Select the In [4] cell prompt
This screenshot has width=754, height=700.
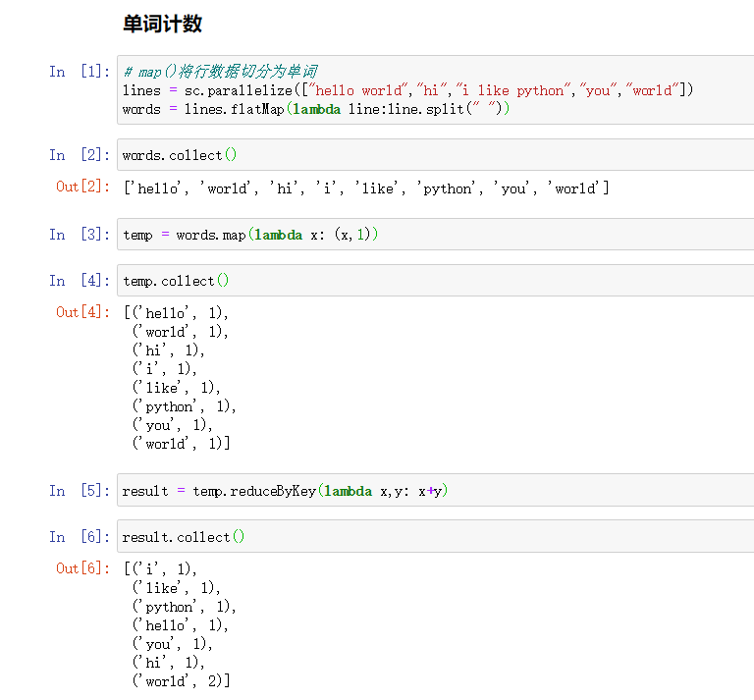(80, 281)
